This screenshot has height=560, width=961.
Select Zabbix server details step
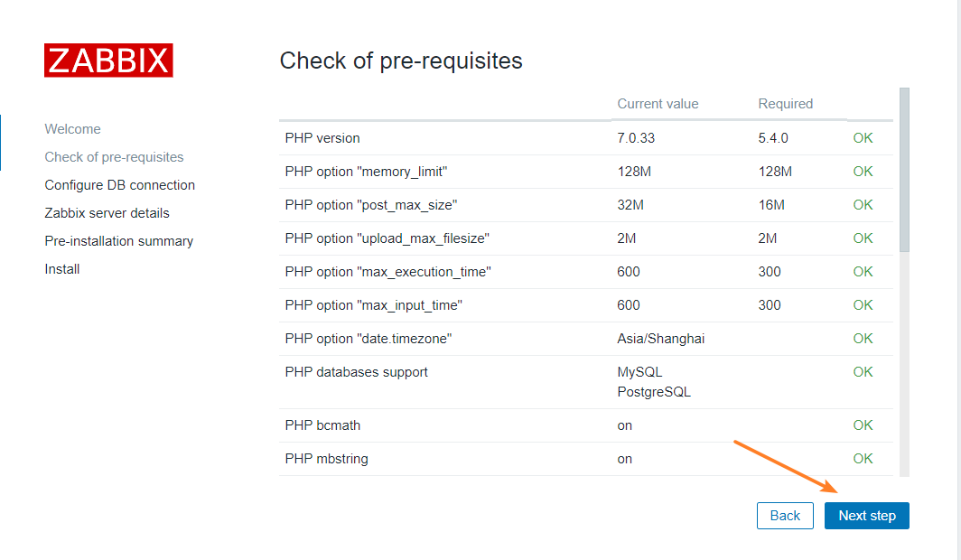[x=107, y=212]
